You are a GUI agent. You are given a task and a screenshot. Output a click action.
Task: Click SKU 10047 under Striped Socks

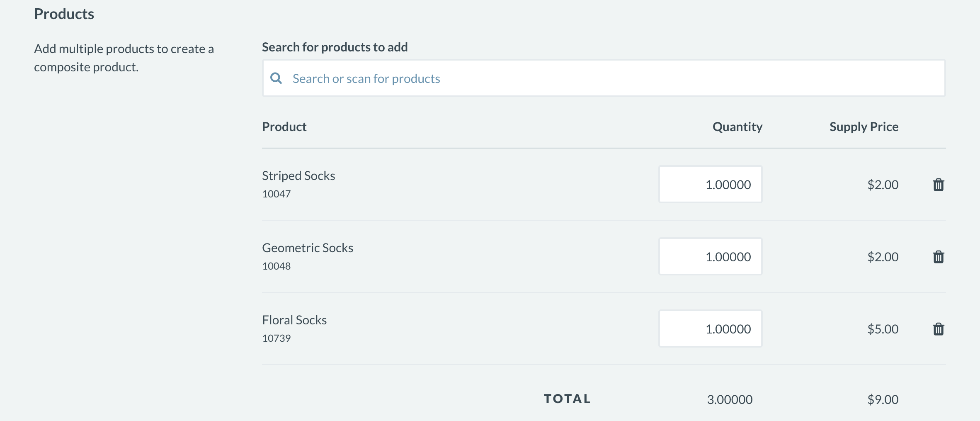277,194
